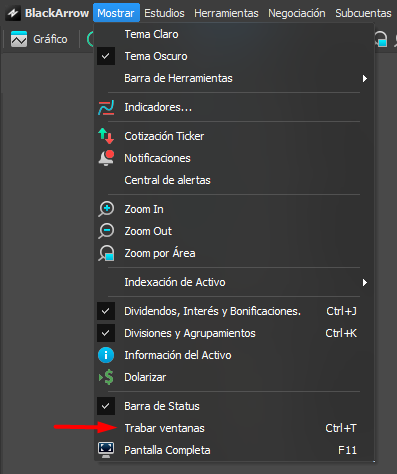Click the Zoom In label
This screenshot has width=397, height=474.
pyautogui.click(x=144, y=209)
